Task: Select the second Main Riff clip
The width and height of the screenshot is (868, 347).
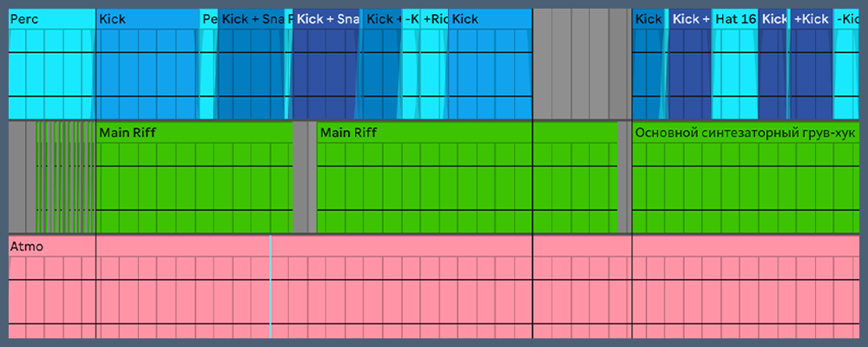Action: (x=424, y=177)
